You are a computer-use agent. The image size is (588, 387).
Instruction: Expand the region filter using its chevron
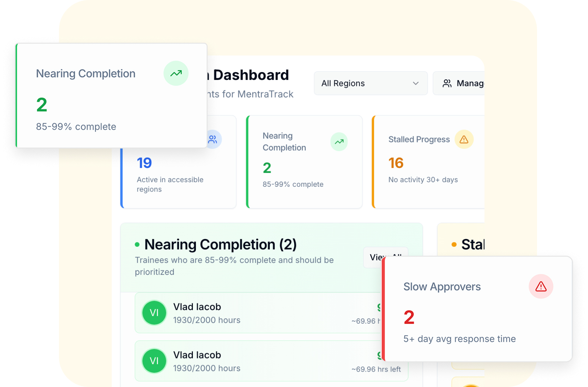[416, 83]
